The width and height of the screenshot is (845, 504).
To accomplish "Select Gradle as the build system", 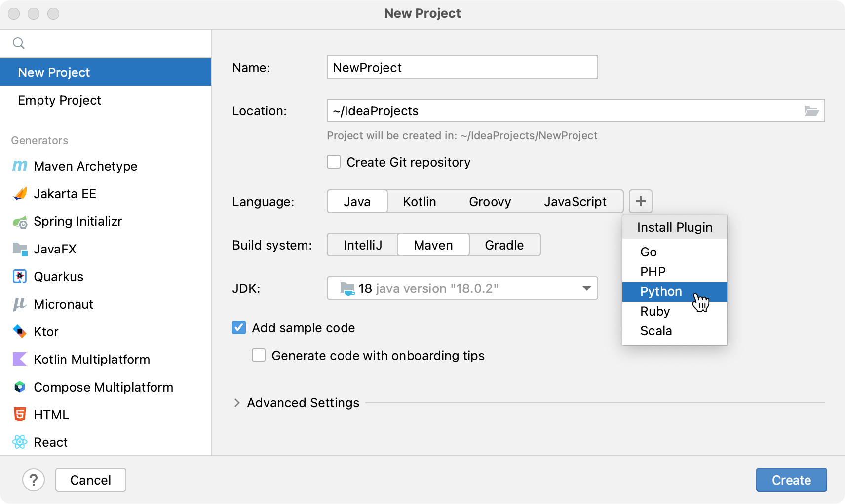I will [x=504, y=245].
